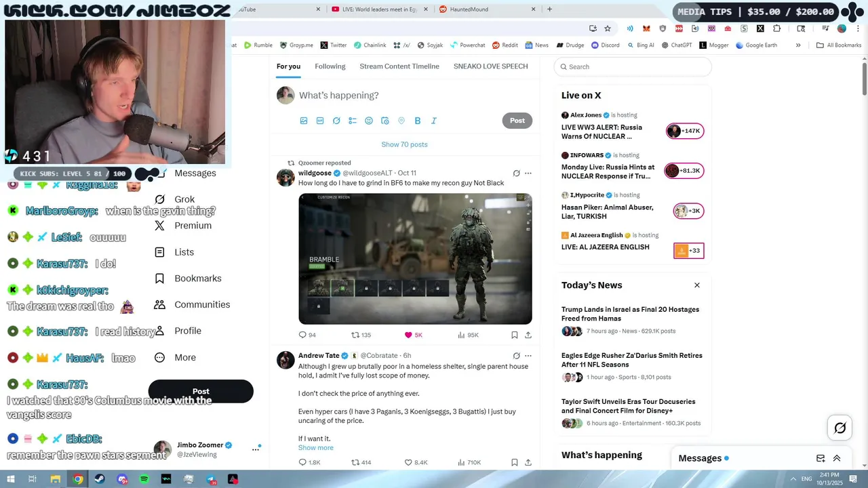Add an image to the new post

pyautogui.click(x=304, y=121)
